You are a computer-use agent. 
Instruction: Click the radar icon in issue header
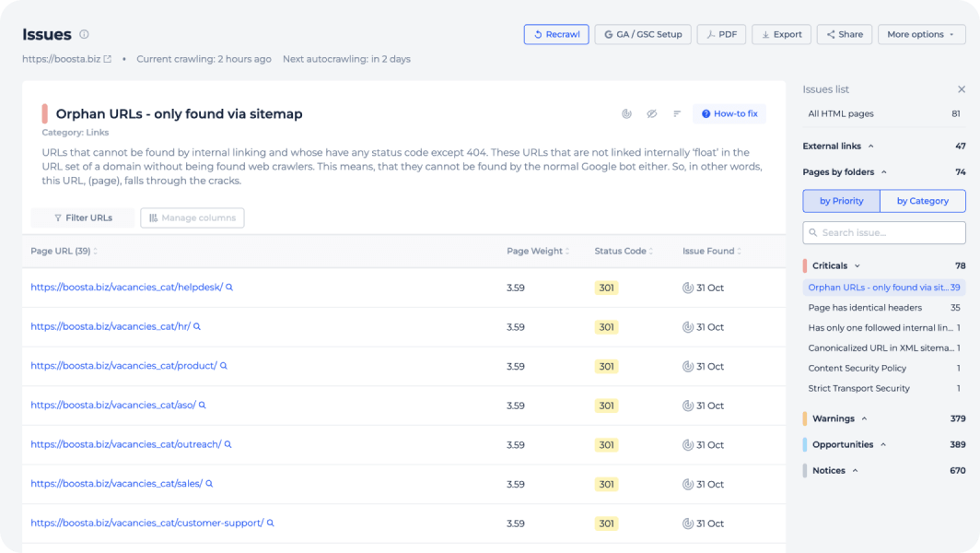click(626, 114)
